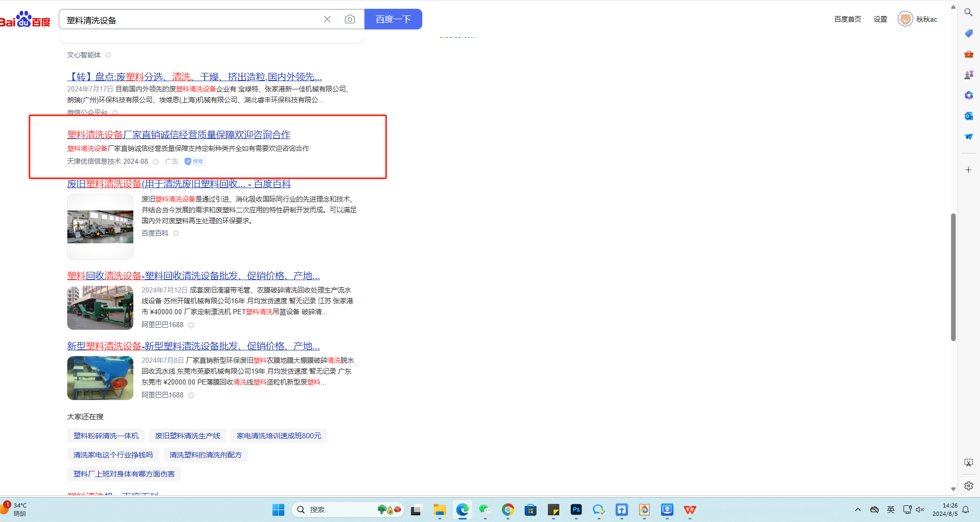Open sidebar settings gear icon

coord(969,486)
